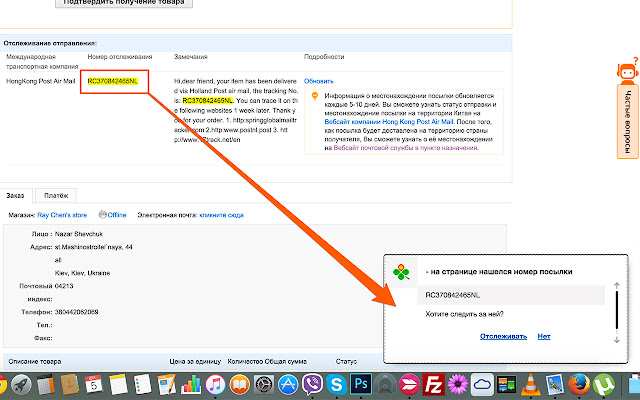Click the Статус column header
This screenshot has width=640, height=400.
(346, 361)
